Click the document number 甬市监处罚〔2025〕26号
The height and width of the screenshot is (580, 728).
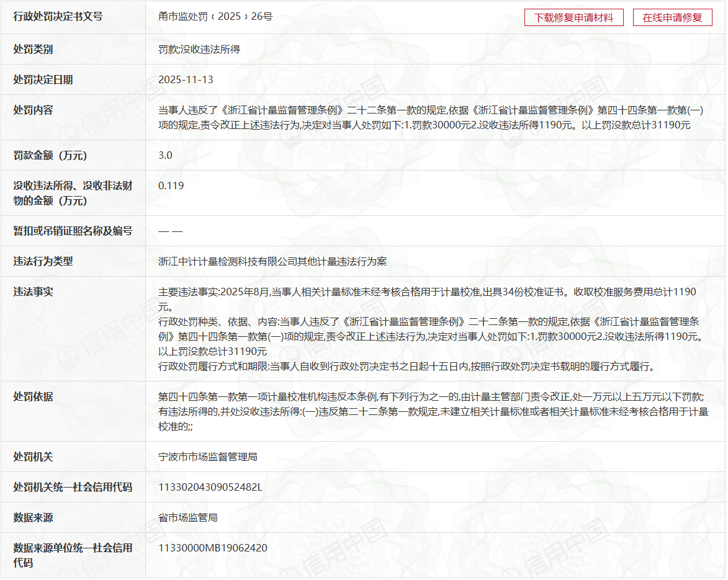click(x=215, y=17)
